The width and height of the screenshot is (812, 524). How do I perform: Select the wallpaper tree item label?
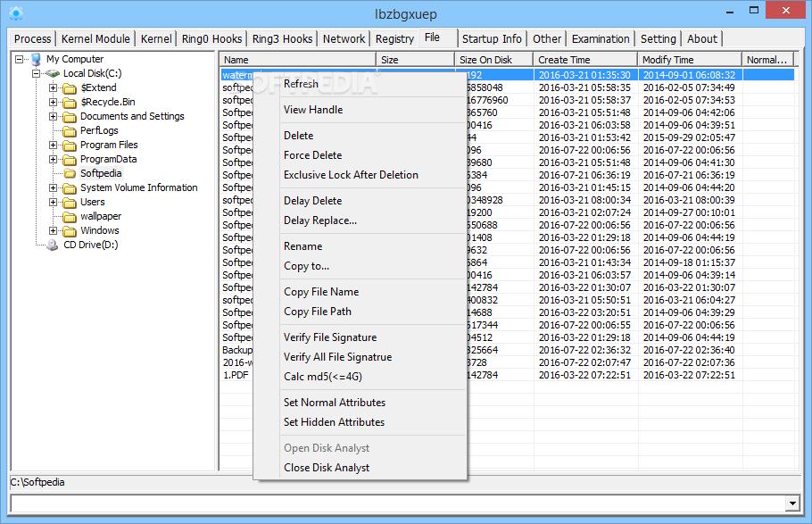pos(101,216)
